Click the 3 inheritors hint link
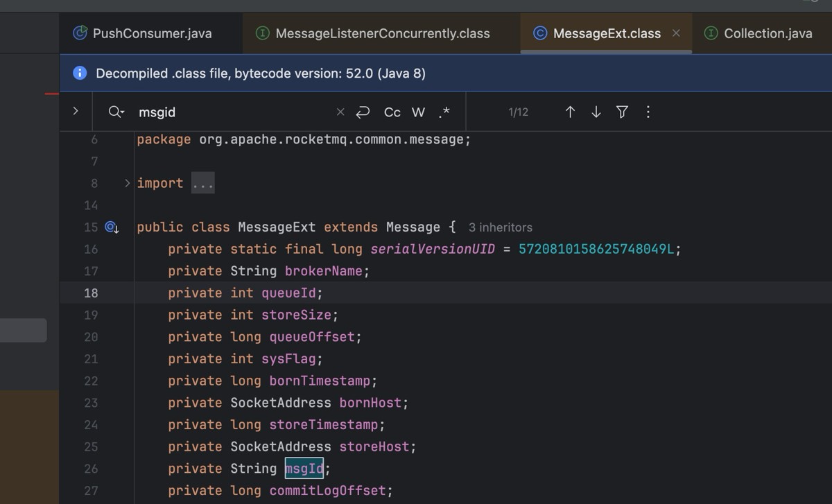This screenshot has width=832, height=504. (x=500, y=227)
